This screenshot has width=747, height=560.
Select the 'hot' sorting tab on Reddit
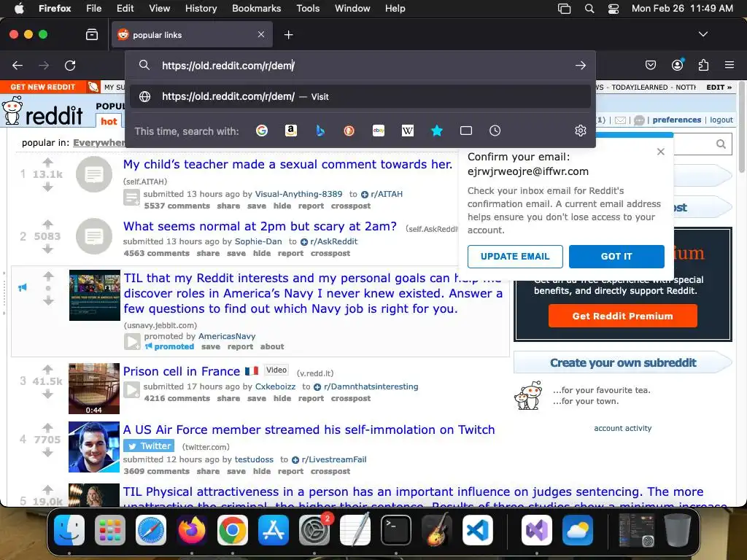[109, 122]
